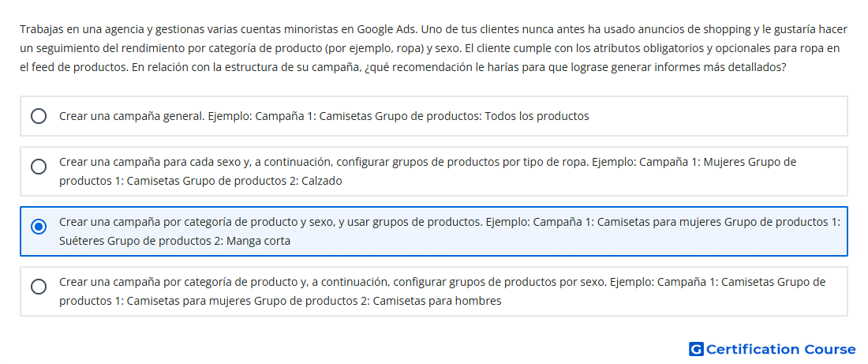This screenshot has width=868, height=364.
Task: Click answer box mentioning 'Calzado'
Action: tap(433, 171)
